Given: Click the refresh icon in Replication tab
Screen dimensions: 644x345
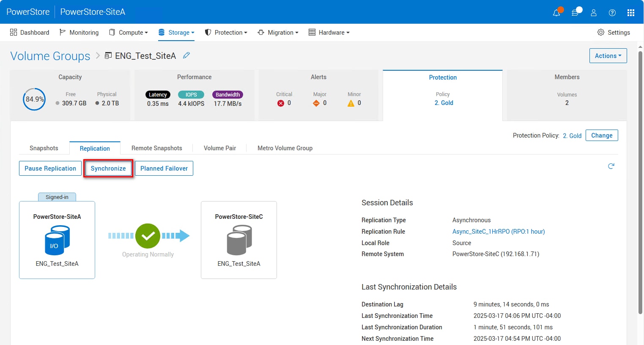Looking at the screenshot, I should tap(611, 166).
